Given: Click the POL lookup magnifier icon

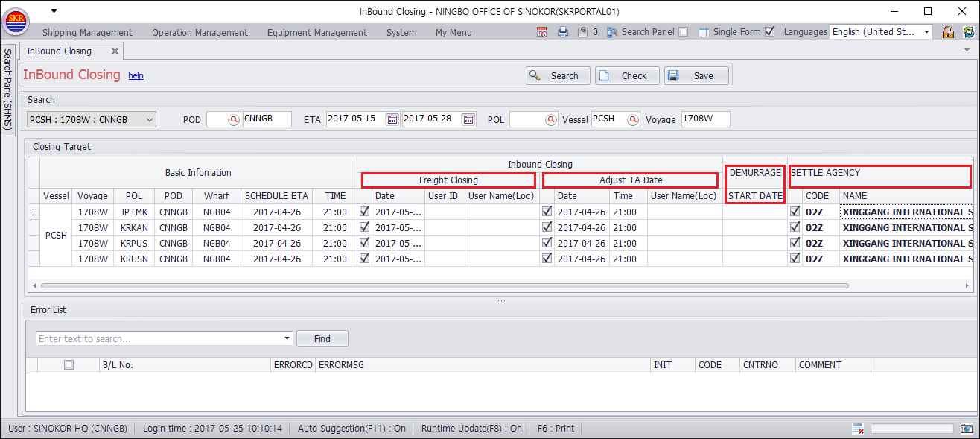Looking at the screenshot, I should click(x=550, y=119).
